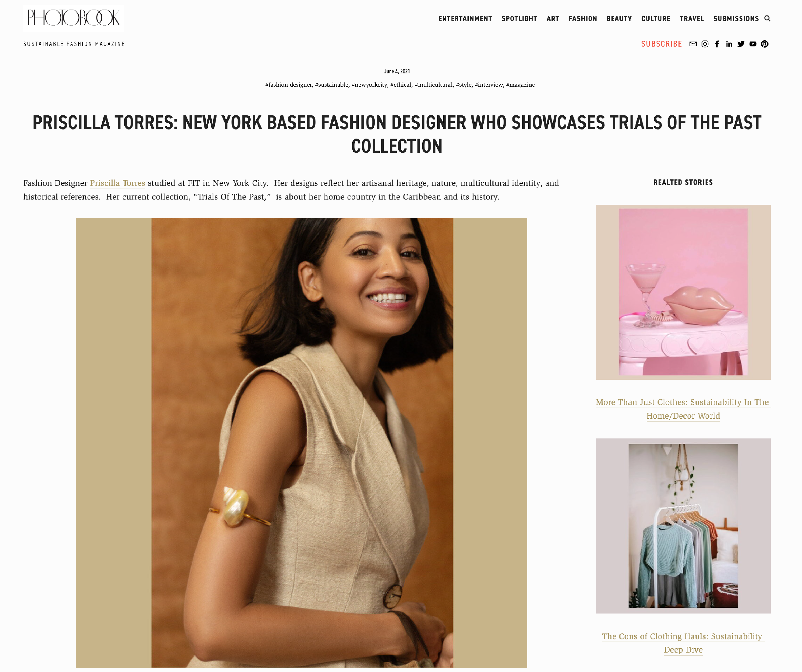The width and height of the screenshot is (802, 672).
Task: Open the Submissions menu item
Action: [x=736, y=19]
